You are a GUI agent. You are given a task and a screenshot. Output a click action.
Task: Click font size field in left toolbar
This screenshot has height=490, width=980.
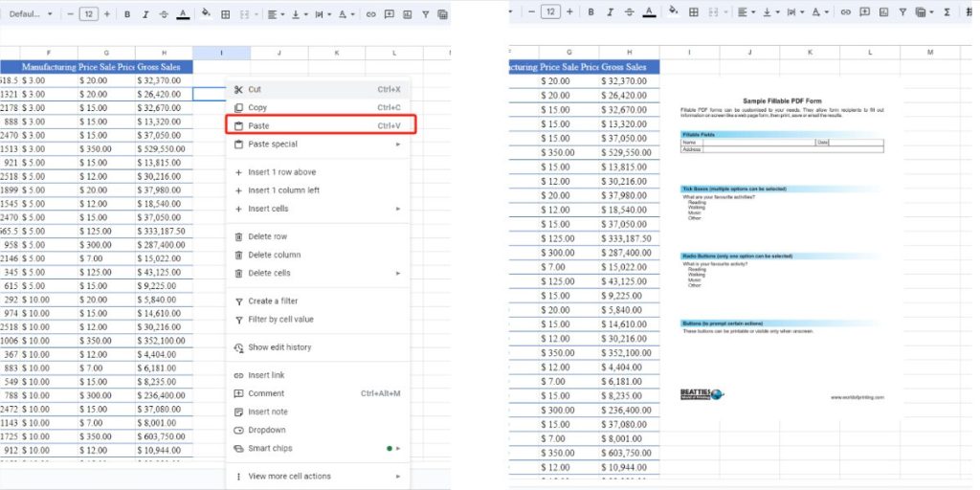coord(89,13)
